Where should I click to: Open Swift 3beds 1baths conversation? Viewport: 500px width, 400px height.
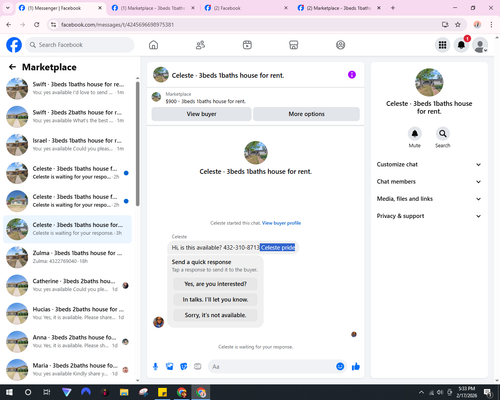coord(67,88)
